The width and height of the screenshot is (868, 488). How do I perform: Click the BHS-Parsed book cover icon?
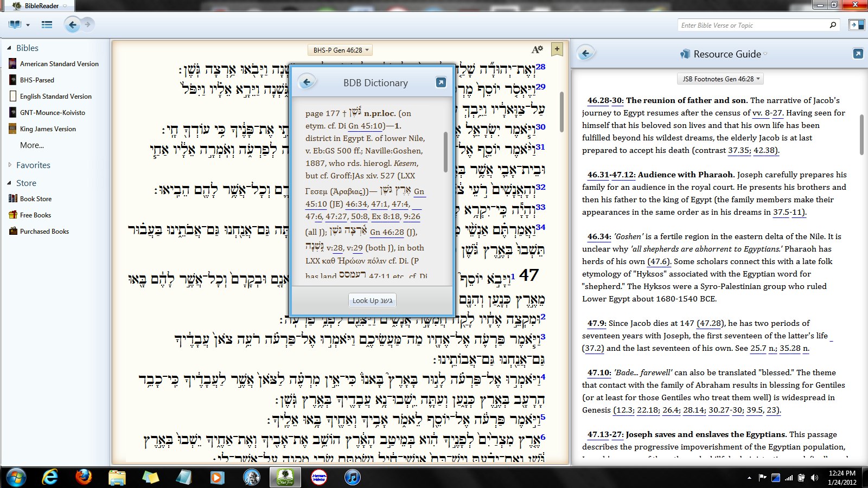(13, 80)
